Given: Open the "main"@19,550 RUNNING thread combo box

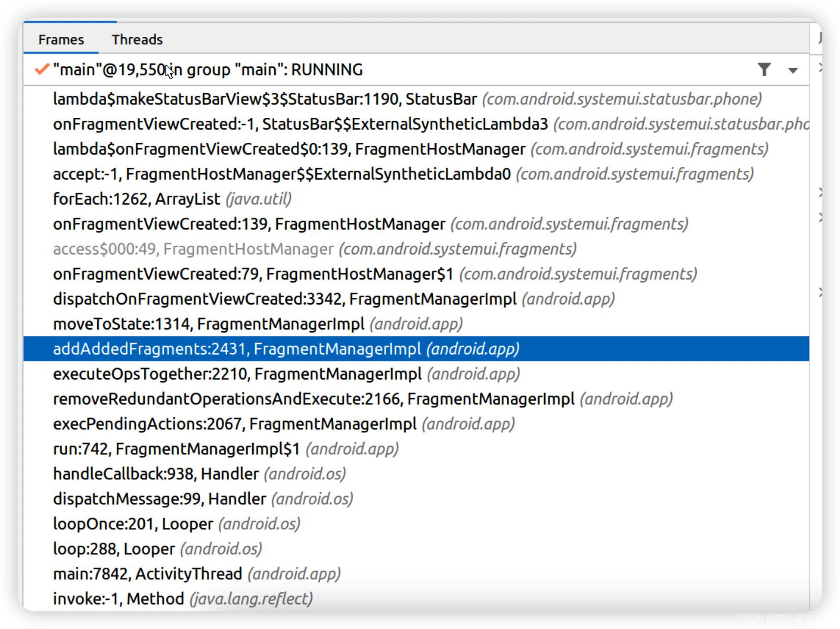Looking at the screenshot, I should [416, 70].
